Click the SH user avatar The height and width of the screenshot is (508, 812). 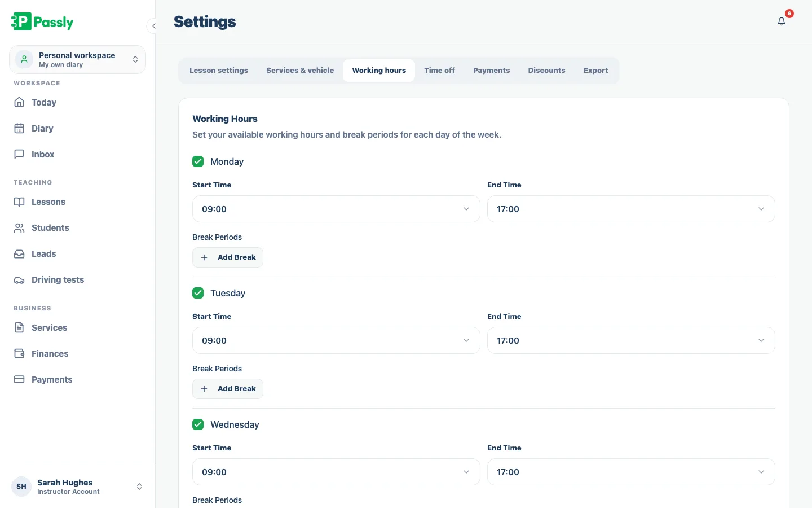coord(21,487)
